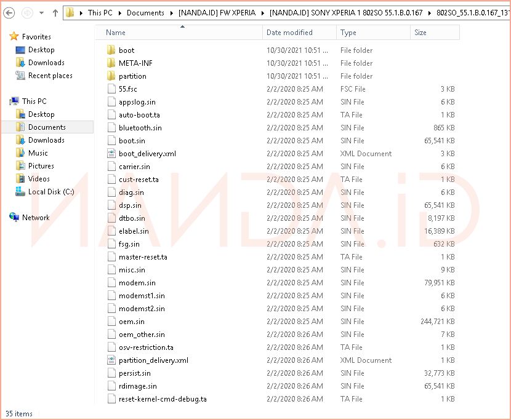Sort files by Name column header
Image resolution: width=511 pixels, height=420 pixels.
(116, 33)
